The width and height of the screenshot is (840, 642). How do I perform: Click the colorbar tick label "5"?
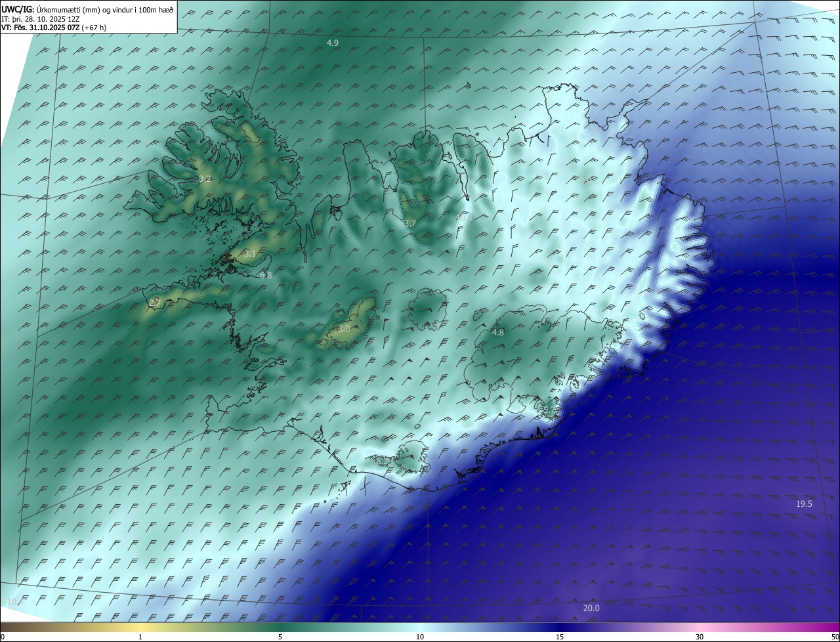click(x=280, y=637)
